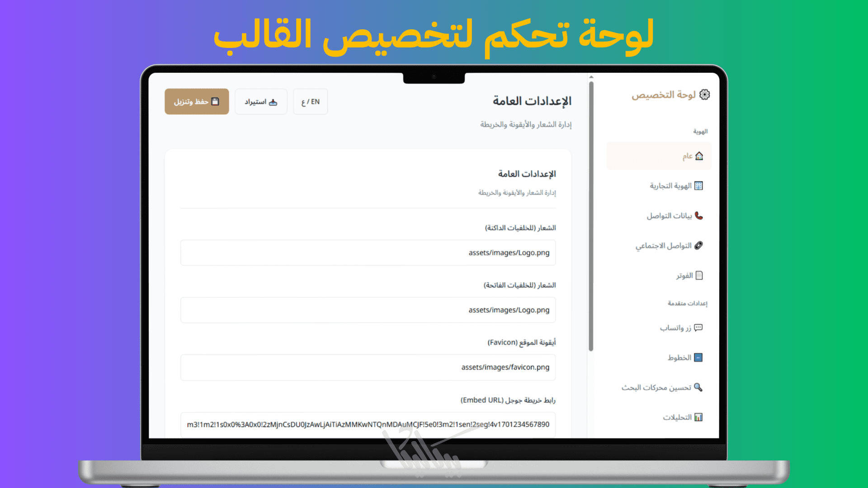Click the link icon التواصل الاجتماعي
Image resolution: width=868 pixels, height=488 pixels.
[698, 245]
